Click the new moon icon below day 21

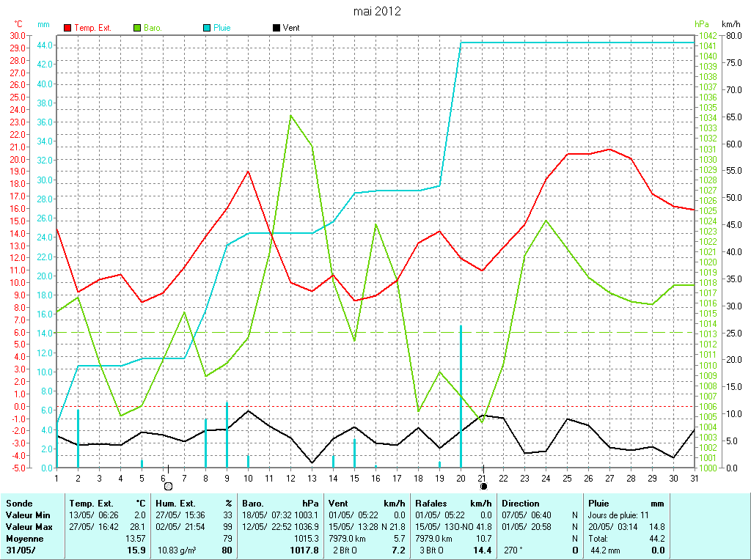point(483,486)
